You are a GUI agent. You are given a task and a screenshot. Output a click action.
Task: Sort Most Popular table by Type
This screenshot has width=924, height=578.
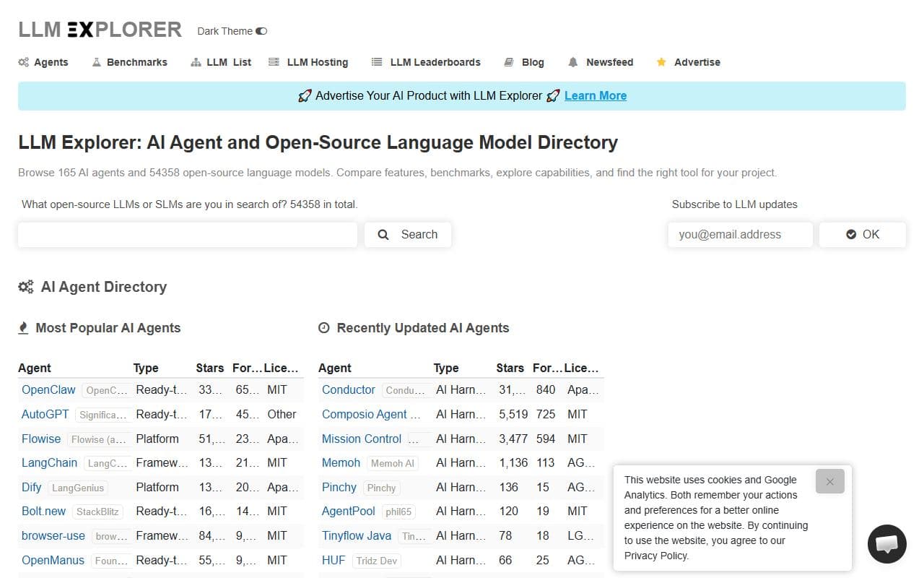(146, 368)
